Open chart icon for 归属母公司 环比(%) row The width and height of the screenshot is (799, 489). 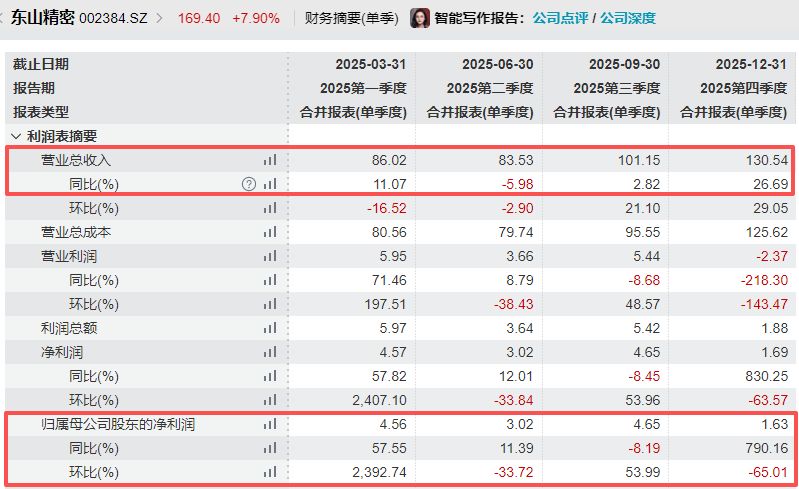[x=270, y=472]
